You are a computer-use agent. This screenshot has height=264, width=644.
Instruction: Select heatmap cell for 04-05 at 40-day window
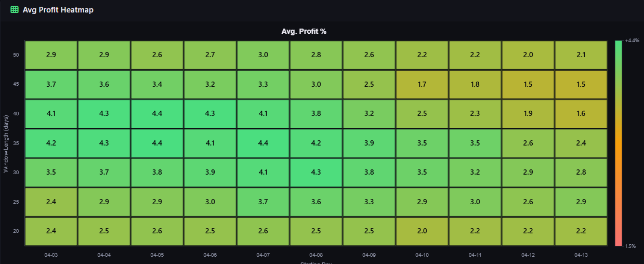coord(157,113)
